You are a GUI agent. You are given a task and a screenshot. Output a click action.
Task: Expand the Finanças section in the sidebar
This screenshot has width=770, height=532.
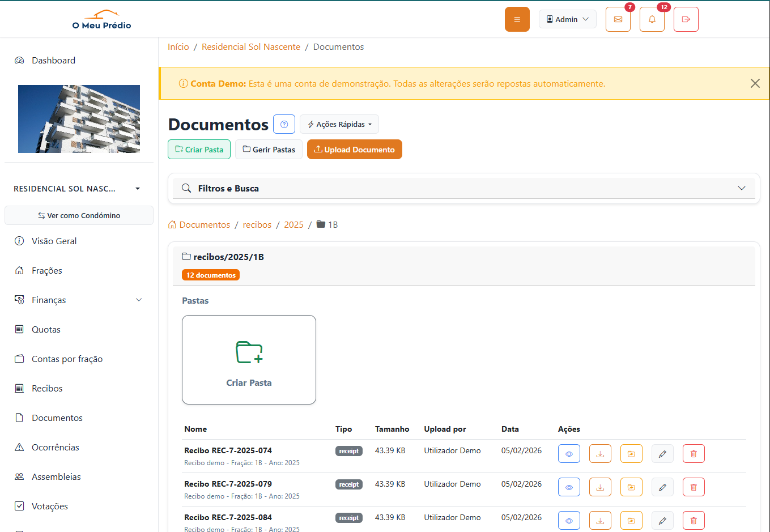coord(79,300)
